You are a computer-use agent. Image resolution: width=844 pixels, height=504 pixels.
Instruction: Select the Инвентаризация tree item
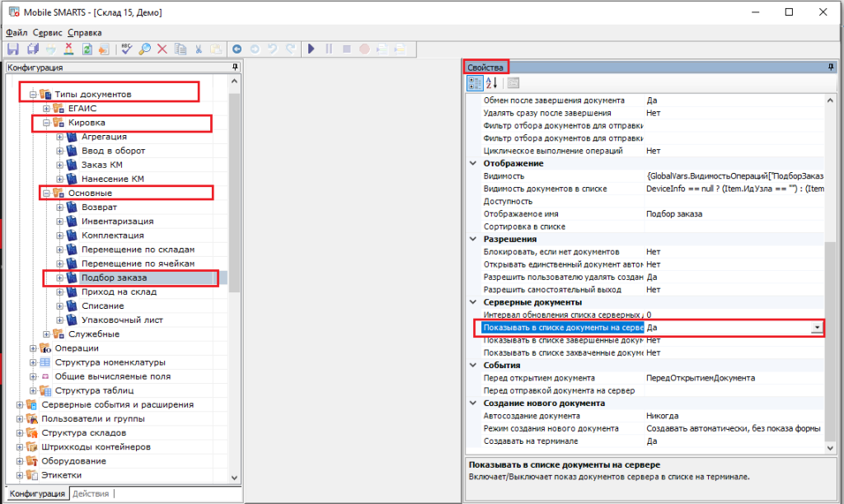point(117,221)
